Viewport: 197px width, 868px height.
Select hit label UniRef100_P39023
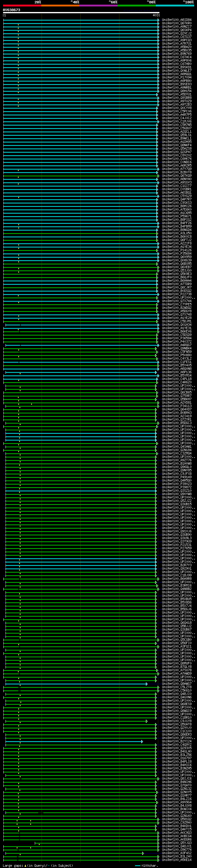[177, 484]
